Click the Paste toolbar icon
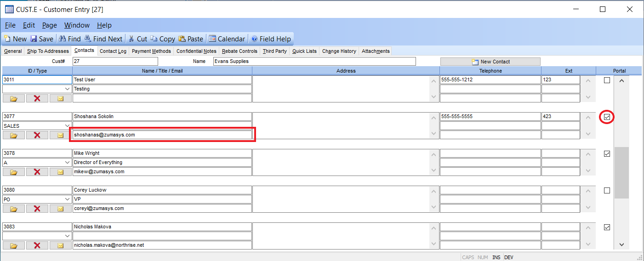This screenshot has height=261, width=644. (182, 39)
